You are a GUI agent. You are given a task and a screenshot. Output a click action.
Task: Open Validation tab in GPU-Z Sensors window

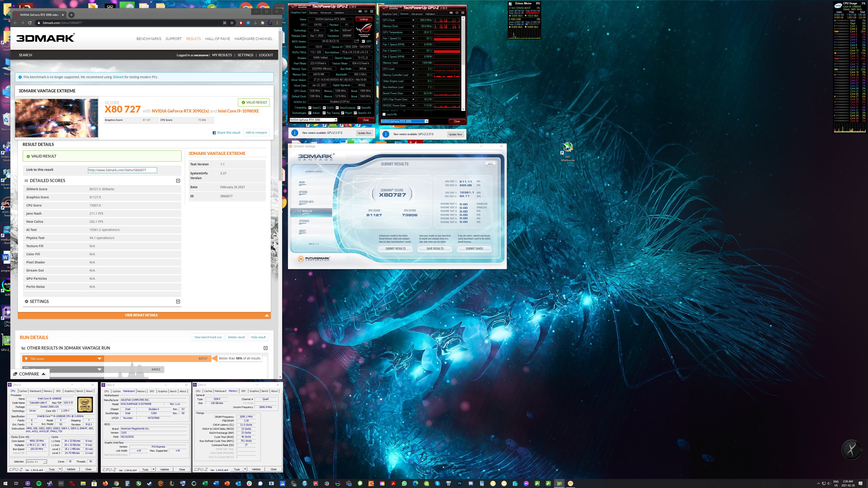pos(430,14)
